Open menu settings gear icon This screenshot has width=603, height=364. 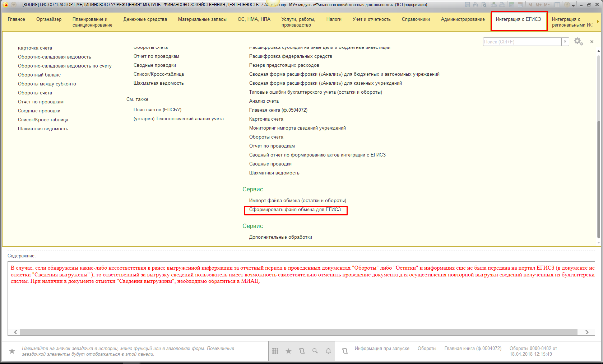point(578,42)
